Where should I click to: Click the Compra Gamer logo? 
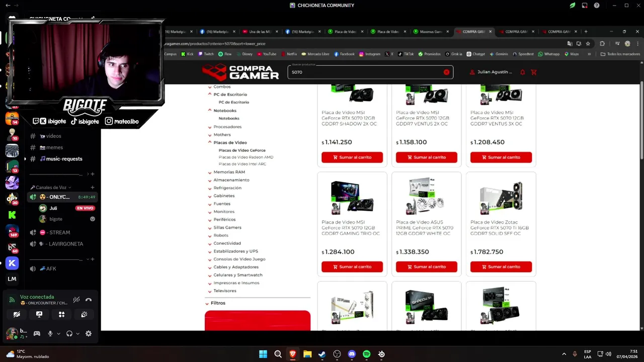pos(240,72)
